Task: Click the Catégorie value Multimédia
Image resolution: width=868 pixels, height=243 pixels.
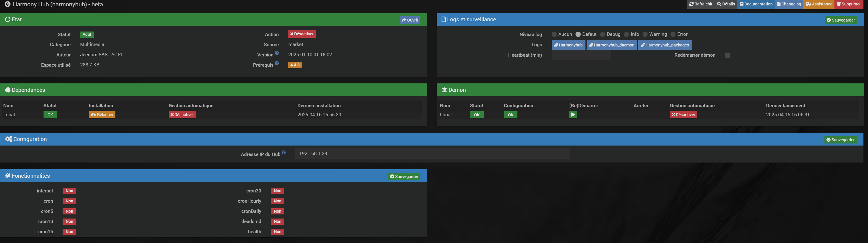Action: click(x=92, y=44)
